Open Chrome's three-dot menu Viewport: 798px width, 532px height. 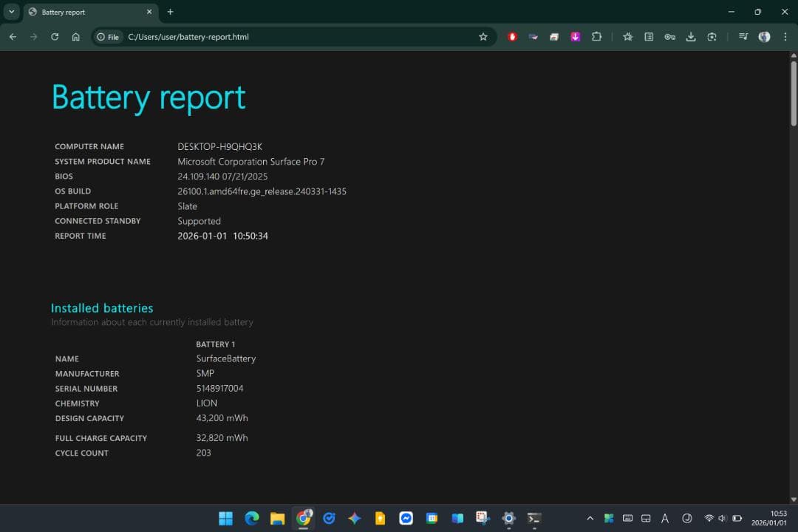pos(785,36)
